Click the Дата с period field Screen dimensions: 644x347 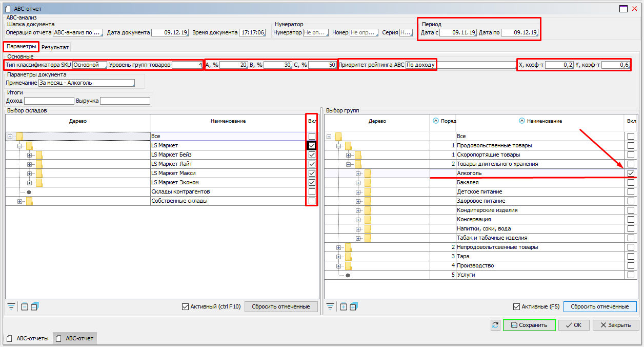pyautogui.click(x=457, y=32)
